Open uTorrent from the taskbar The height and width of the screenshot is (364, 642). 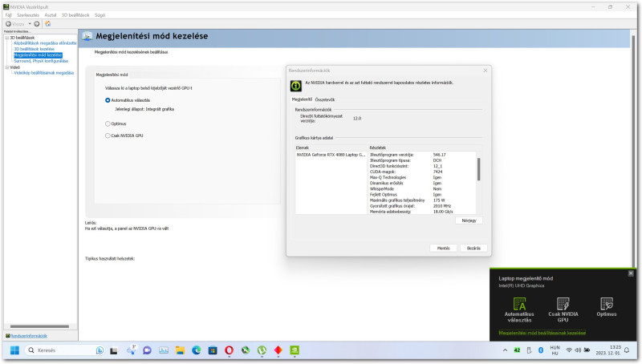coord(262,350)
